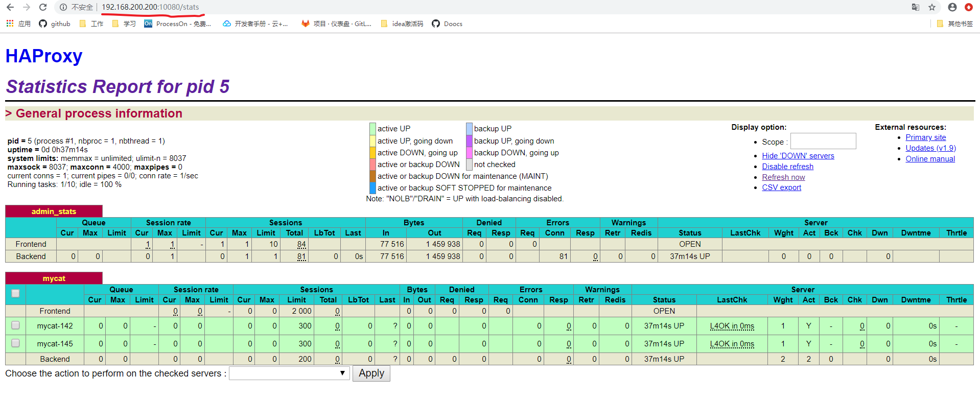Reload the stats page
Screen dimensions: 980x399
(x=43, y=7)
